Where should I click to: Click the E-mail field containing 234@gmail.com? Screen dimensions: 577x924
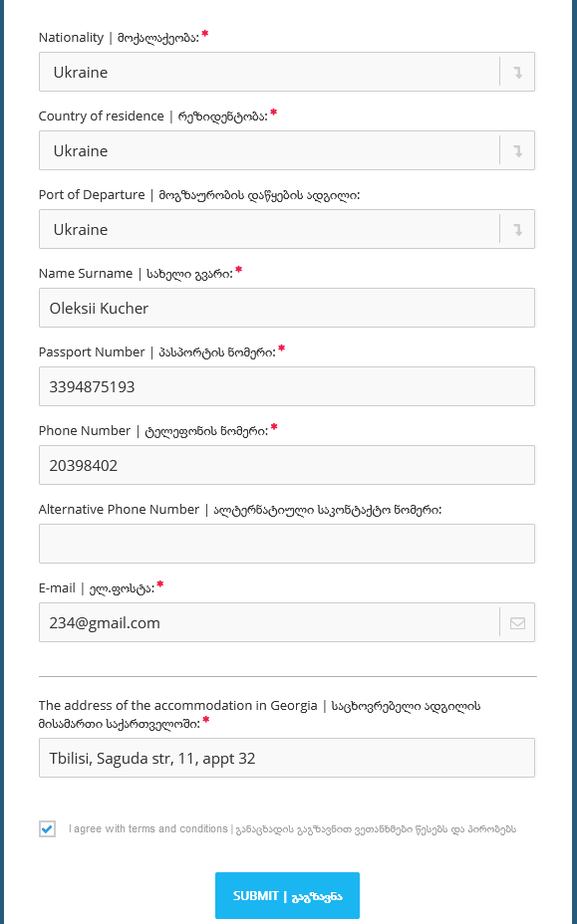click(x=269, y=622)
